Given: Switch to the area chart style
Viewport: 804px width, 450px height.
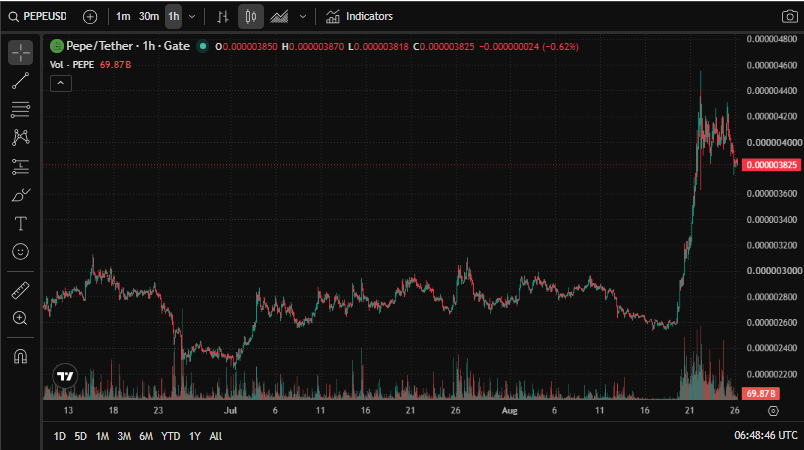Looking at the screenshot, I should point(279,16).
